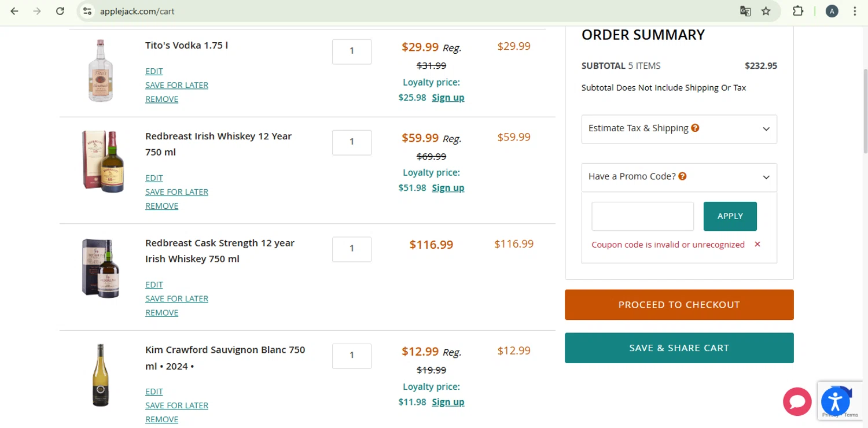The width and height of the screenshot is (868, 428).
Task: Edit the Redbreast 12 Year item
Action: pos(154,178)
